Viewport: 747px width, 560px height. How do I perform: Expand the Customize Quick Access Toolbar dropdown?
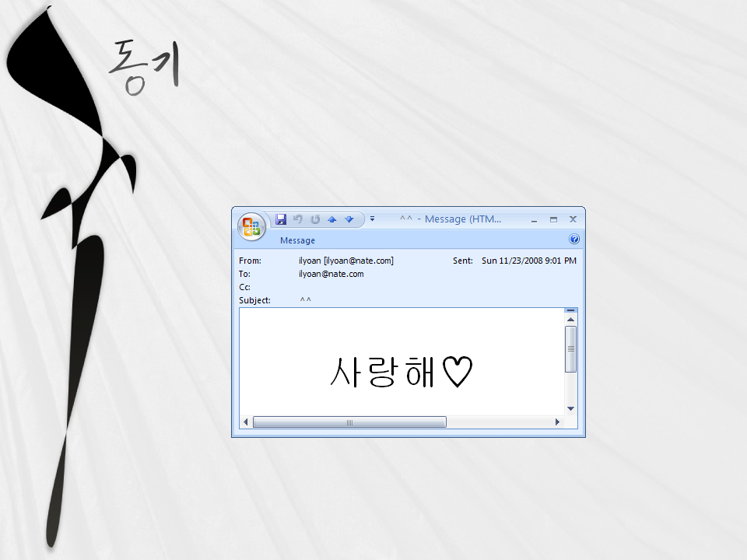[373, 219]
